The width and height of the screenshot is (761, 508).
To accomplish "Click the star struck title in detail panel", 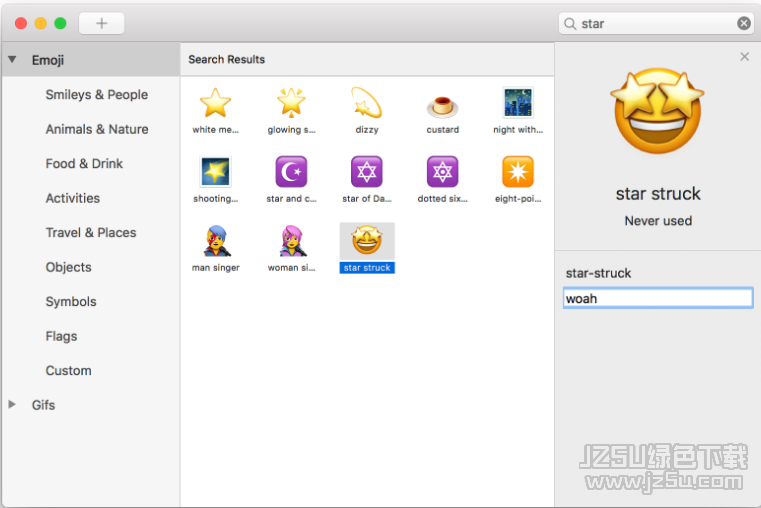I will point(658,194).
